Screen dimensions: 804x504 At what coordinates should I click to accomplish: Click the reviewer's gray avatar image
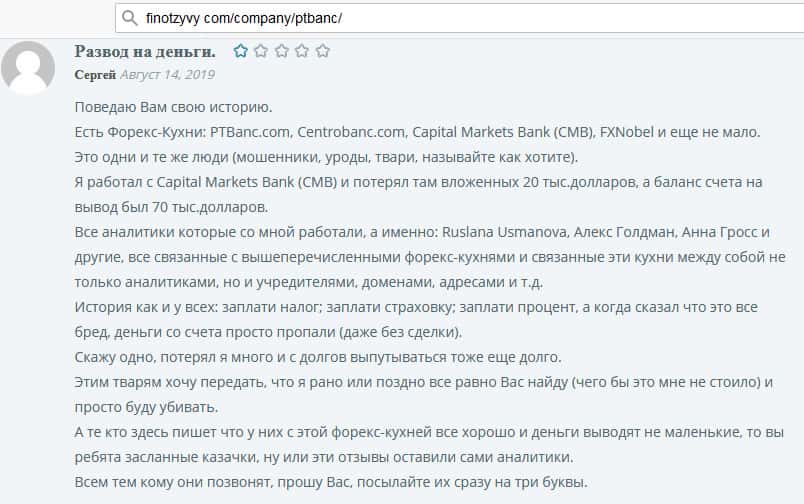(x=29, y=67)
